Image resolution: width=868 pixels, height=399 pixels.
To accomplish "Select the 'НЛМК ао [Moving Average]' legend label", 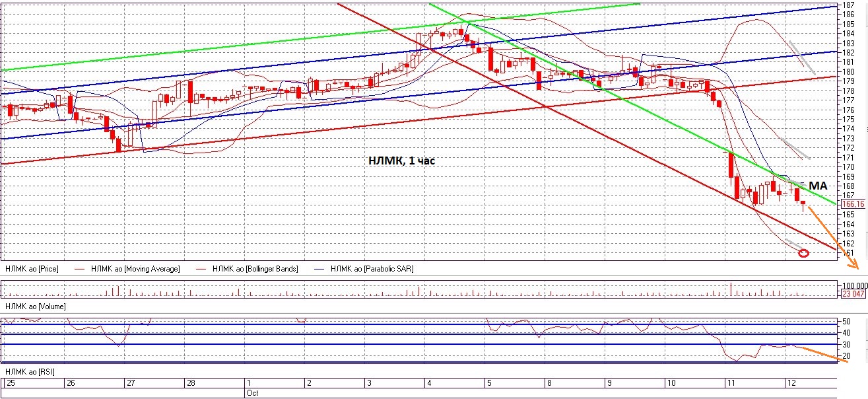I will click(135, 269).
